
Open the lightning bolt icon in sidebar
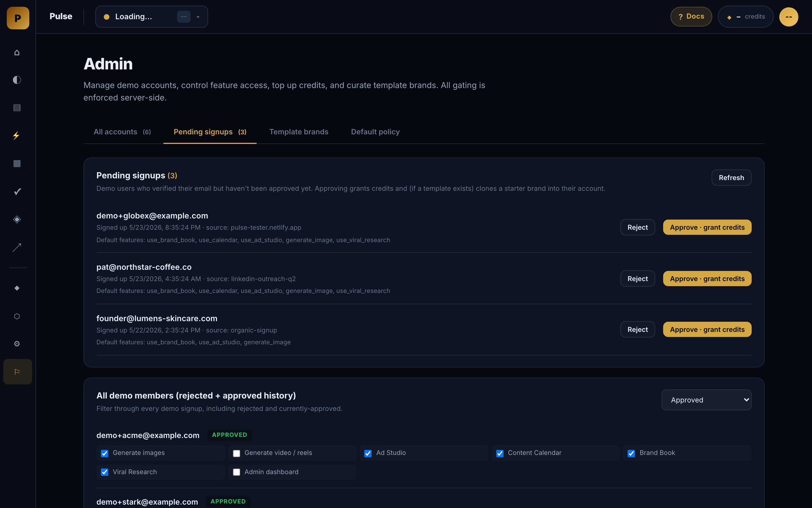[x=16, y=136]
